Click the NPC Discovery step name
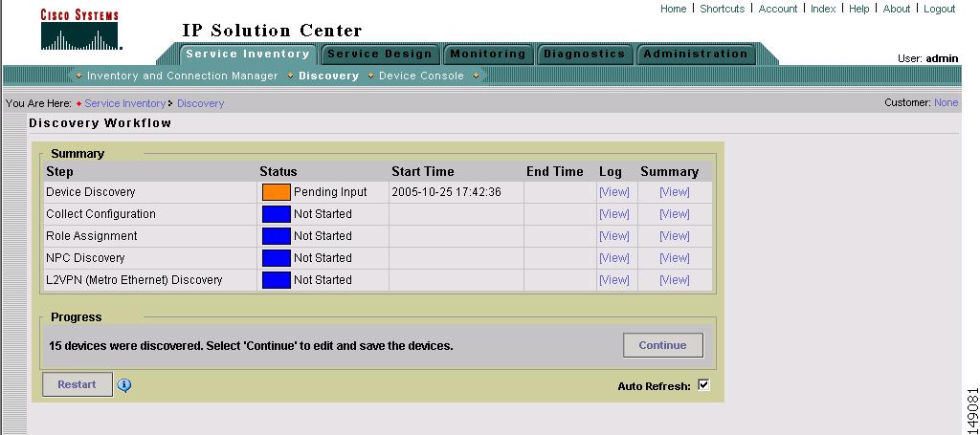Screen dimensions: 980x435 (x=85, y=258)
